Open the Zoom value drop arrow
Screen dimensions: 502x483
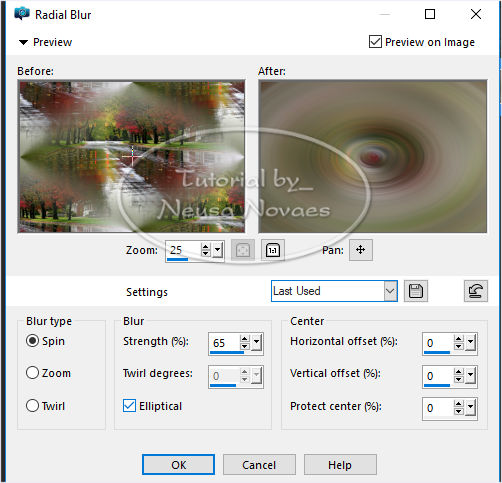(x=218, y=249)
